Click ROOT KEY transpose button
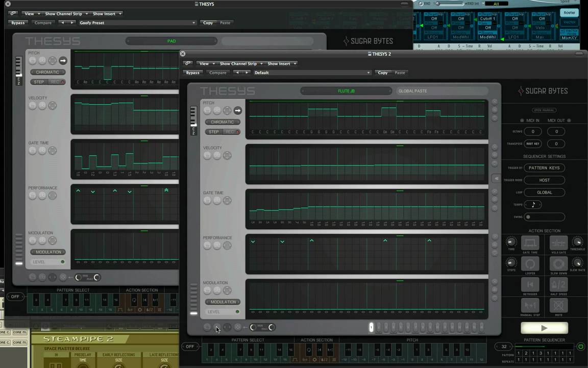This screenshot has width=588, height=368. [x=532, y=144]
